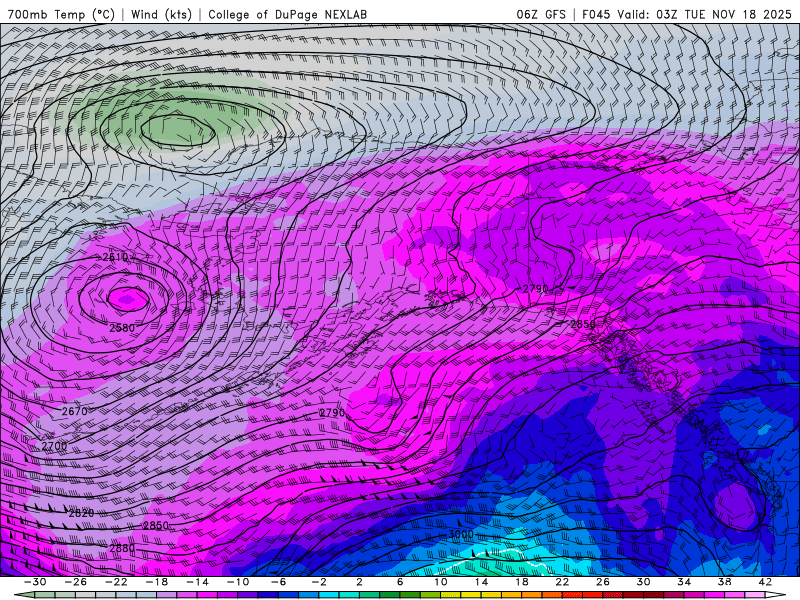The height and width of the screenshot is (600, 800).
Task: Click the 10 color scale label
Action: [441, 582]
